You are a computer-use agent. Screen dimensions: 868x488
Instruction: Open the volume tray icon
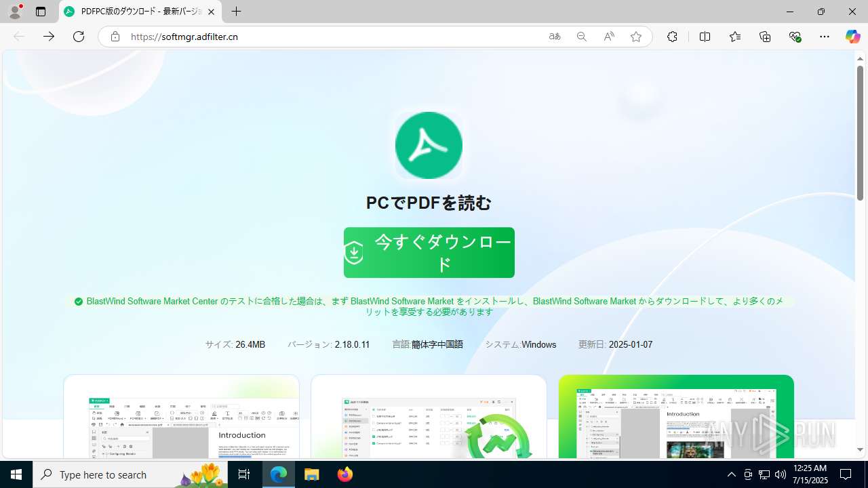pyautogui.click(x=780, y=474)
